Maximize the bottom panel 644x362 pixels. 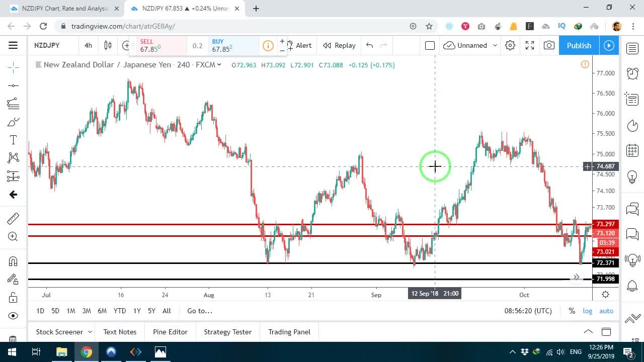click(606, 331)
